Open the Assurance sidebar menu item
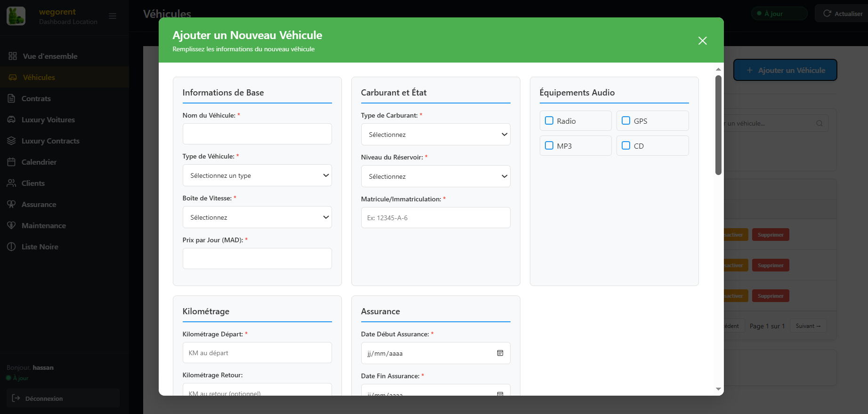This screenshot has height=414, width=868. (39, 204)
